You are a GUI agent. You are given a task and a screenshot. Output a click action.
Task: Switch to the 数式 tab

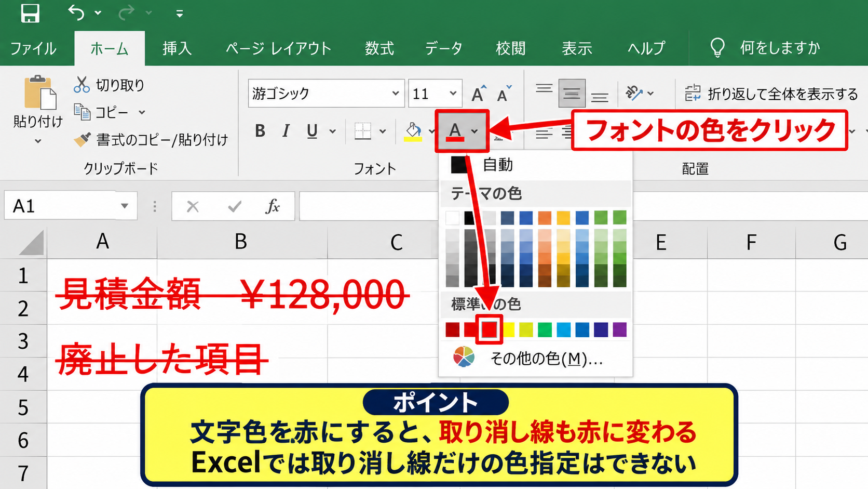pos(379,48)
